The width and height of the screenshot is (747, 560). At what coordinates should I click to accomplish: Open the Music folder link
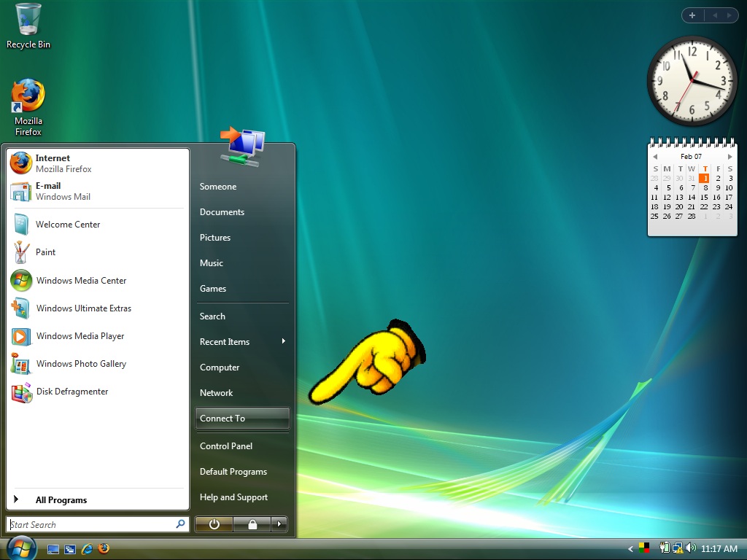(212, 263)
